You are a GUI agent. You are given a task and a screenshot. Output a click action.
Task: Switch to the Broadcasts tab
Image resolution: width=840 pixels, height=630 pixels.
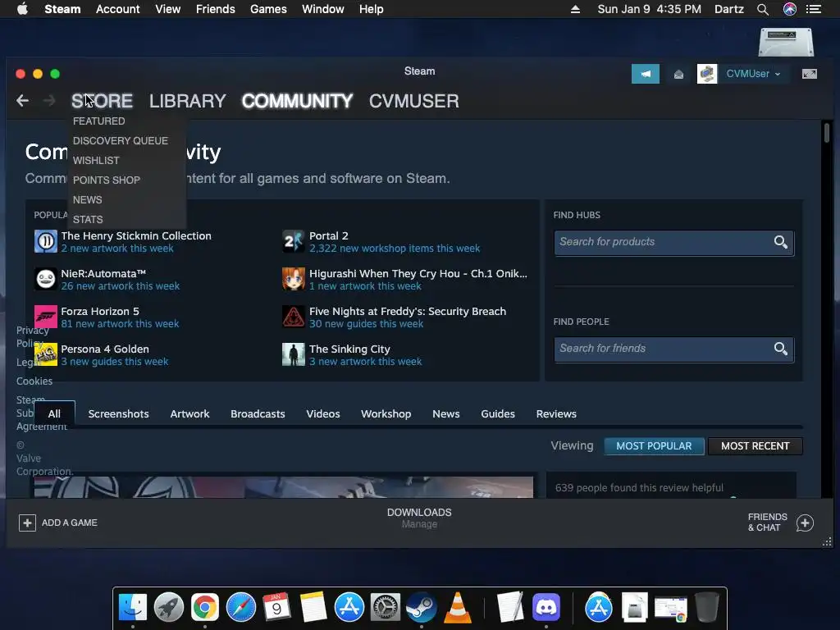pos(258,413)
